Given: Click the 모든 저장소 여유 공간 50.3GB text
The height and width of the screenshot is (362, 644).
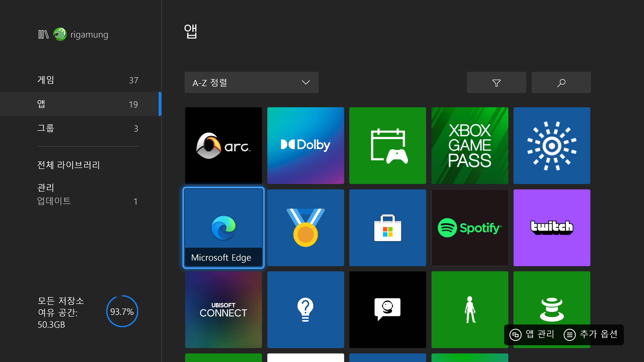Looking at the screenshot, I should tap(61, 313).
